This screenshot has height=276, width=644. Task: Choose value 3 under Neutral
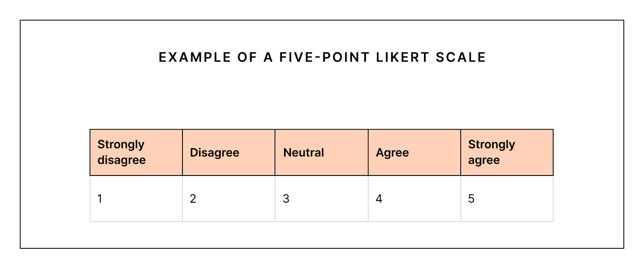(x=286, y=199)
